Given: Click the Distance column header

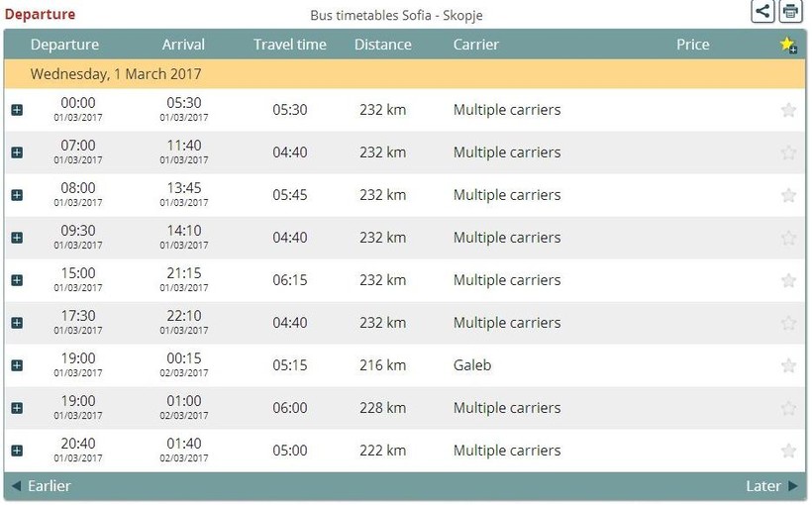Looking at the screenshot, I should [x=382, y=45].
